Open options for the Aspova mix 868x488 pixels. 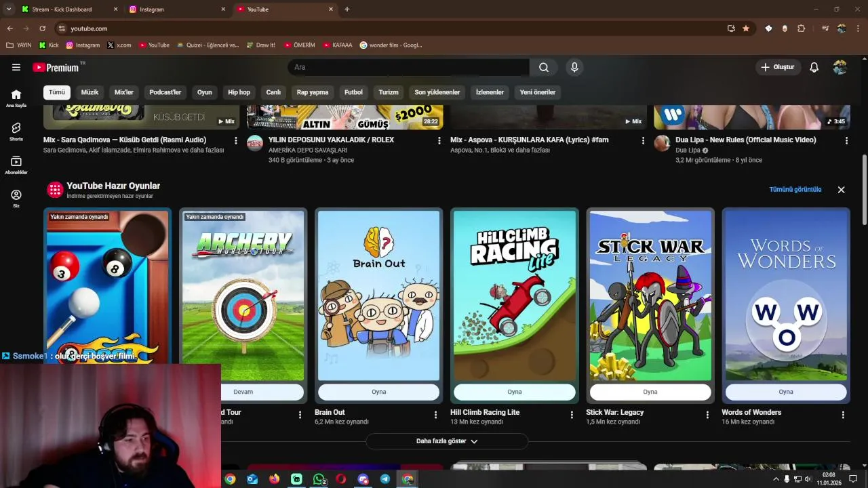(x=643, y=140)
